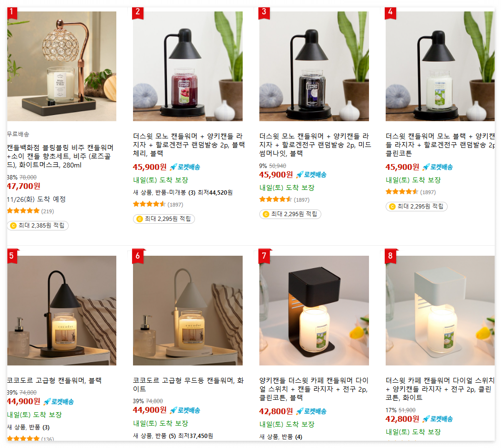This screenshot has width=502, height=448.
Task: Click 새 상품, 반품 (5) offer on product 6
Action: (154, 436)
